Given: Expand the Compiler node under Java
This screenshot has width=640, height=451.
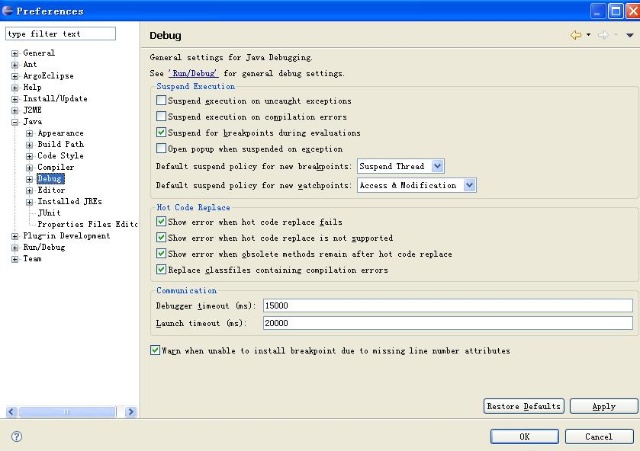Looking at the screenshot, I should 29,167.
